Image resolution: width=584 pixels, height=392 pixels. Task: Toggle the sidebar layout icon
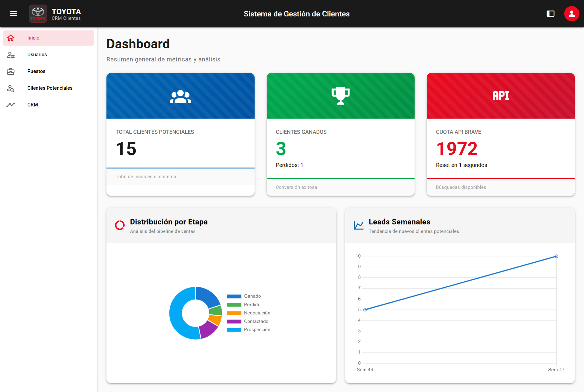click(550, 14)
